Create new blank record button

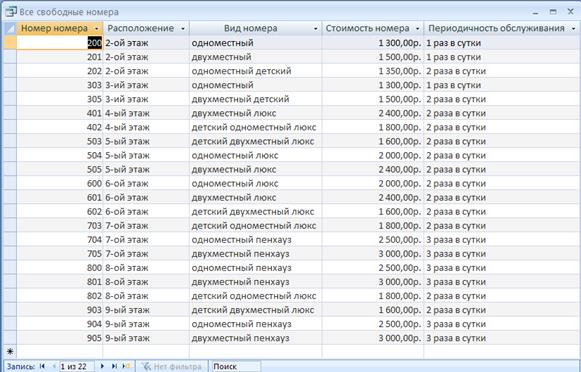(127, 366)
